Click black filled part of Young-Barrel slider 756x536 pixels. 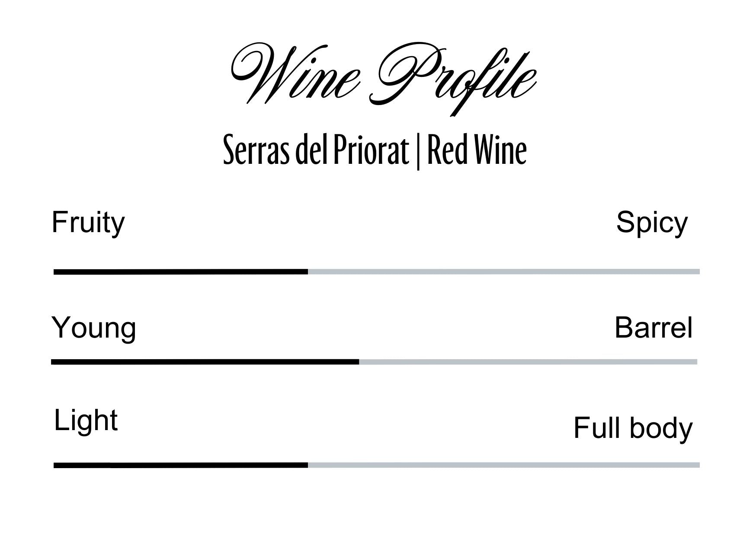point(205,362)
